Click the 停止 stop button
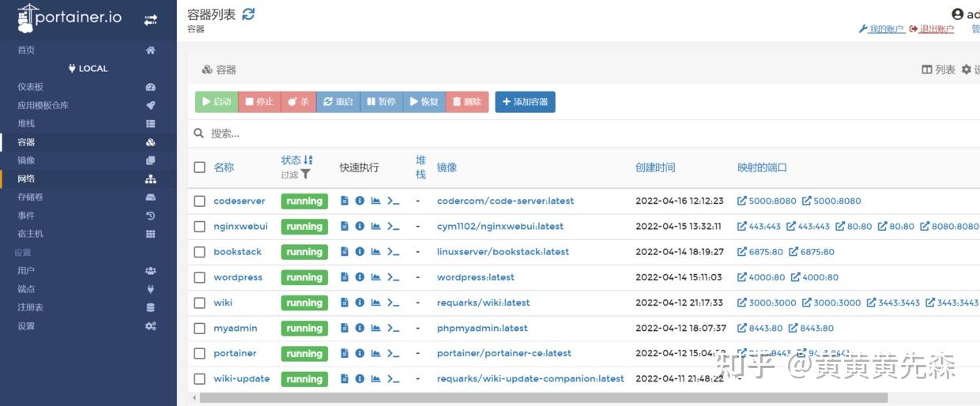The image size is (980, 406). [259, 102]
